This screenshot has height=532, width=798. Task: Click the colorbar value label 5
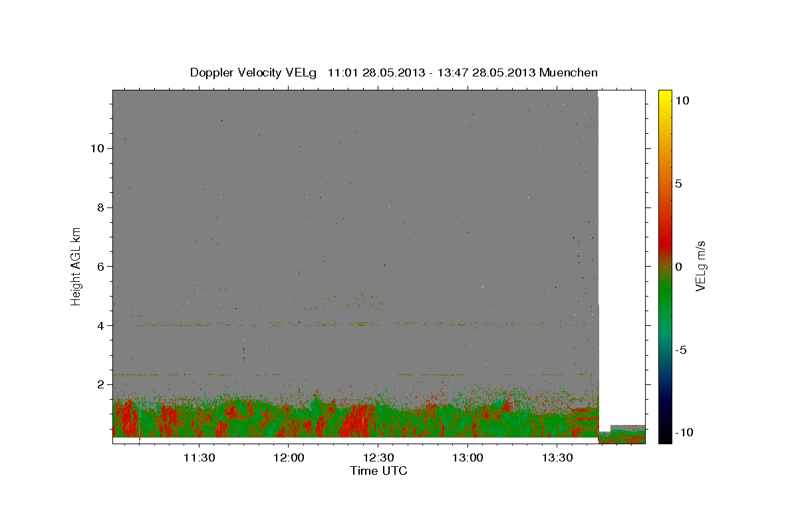point(678,183)
